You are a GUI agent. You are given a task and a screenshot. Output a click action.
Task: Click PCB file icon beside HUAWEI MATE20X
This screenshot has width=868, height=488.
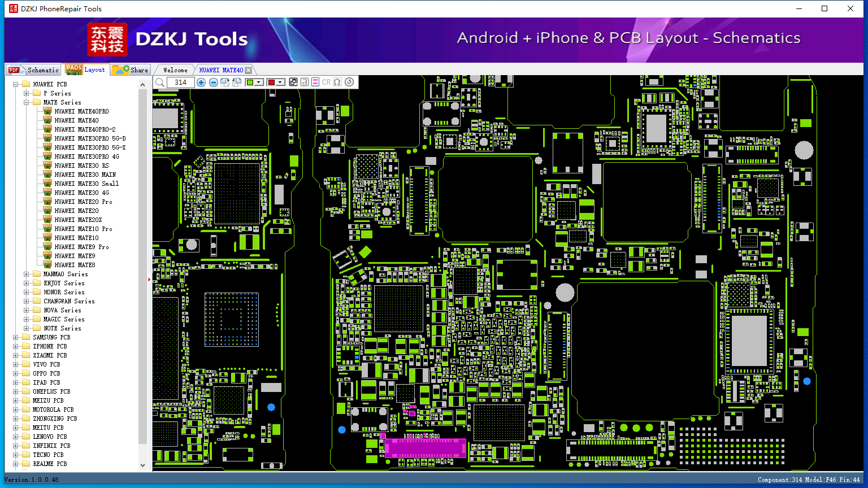pos(47,220)
